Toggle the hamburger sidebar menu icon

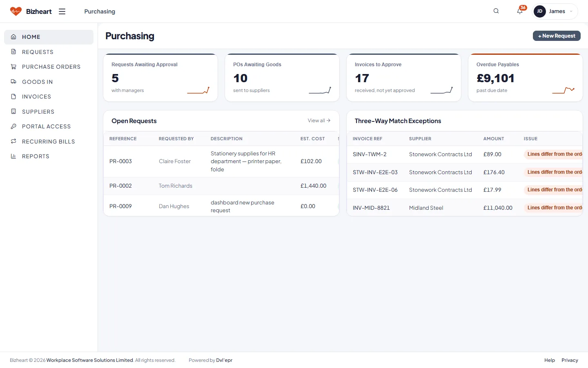coord(62,11)
